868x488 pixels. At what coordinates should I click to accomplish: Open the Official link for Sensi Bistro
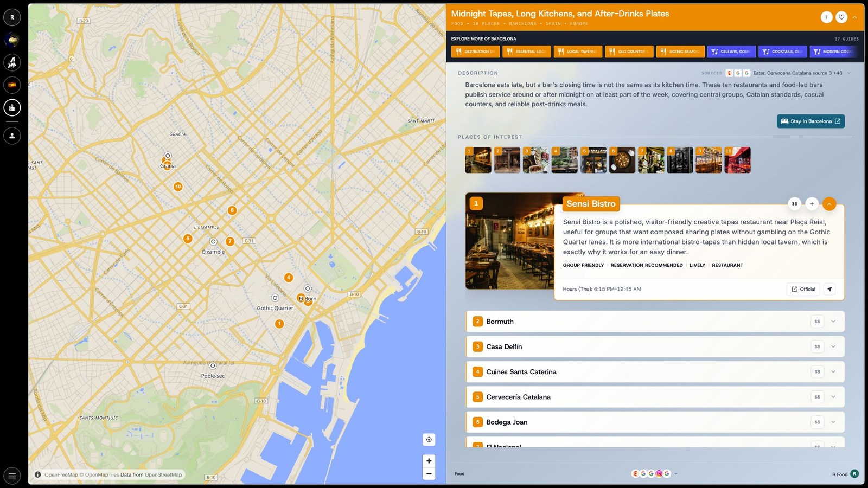coord(803,289)
